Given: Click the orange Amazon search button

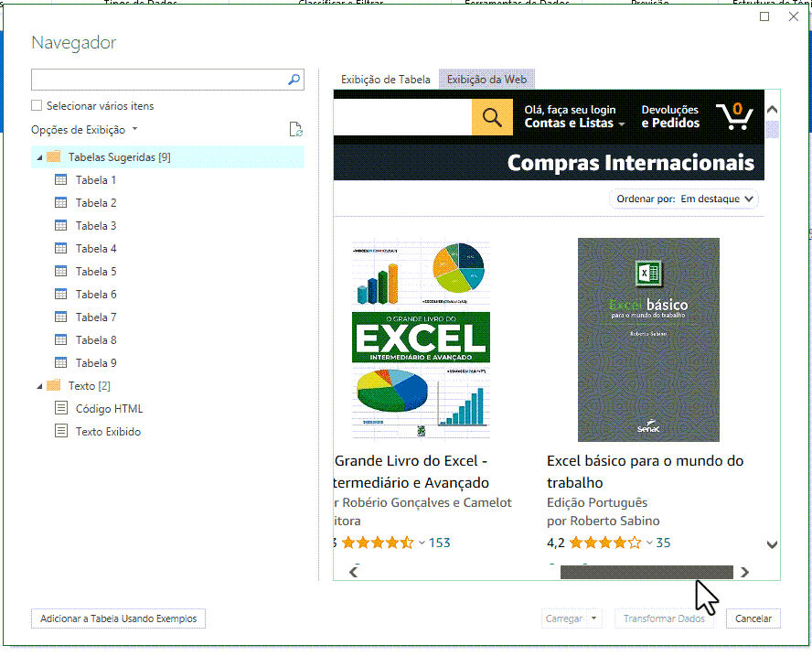Looking at the screenshot, I should click(492, 117).
